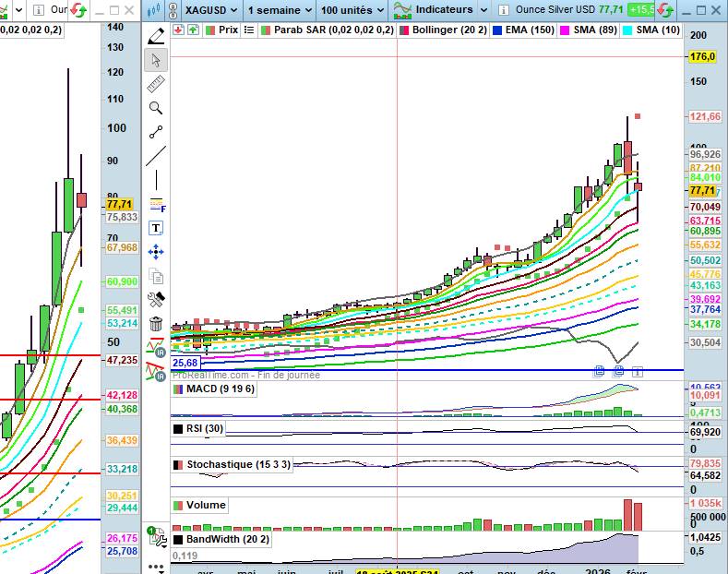The width and height of the screenshot is (728, 574).
Task: Click the Prix label in the legend
Action: pos(228,30)
